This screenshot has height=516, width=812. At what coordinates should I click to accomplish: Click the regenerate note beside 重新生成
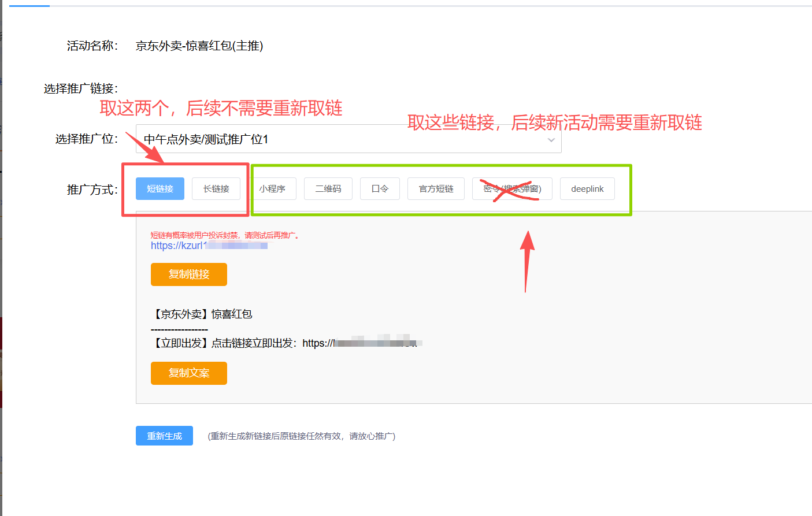click(x=301, y=436)
